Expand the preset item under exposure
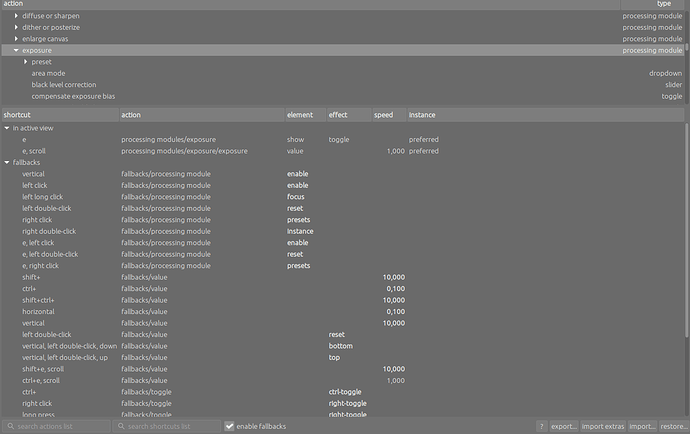The width and height of the screenshot is (690, 434). 26,62
